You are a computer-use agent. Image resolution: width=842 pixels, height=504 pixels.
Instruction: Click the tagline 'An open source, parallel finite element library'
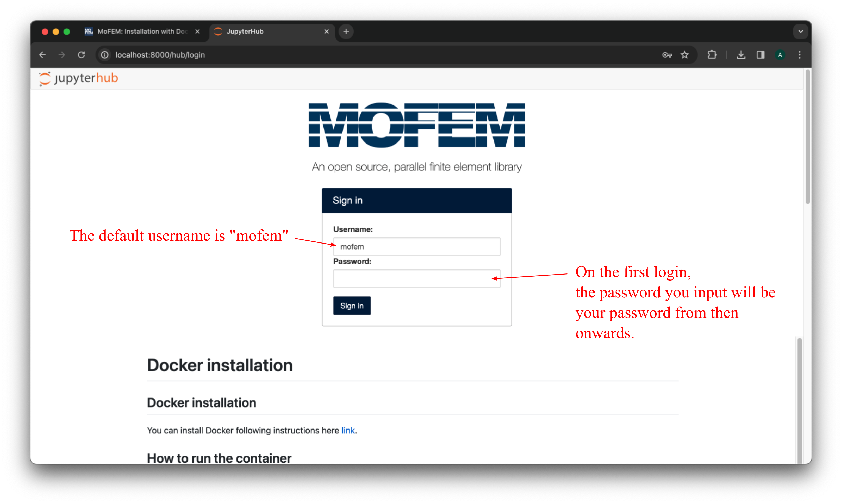(x=417, y=167)
